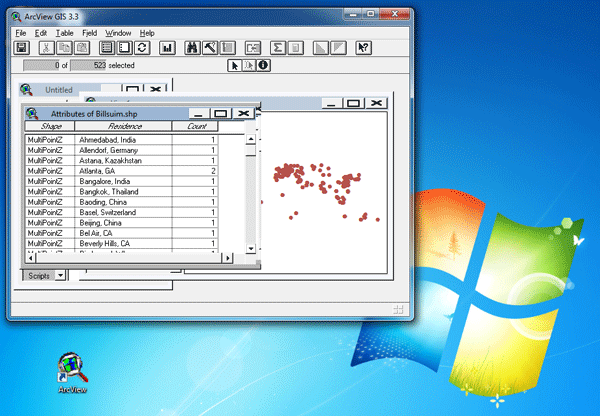
Task: Select the Beijing, China row
Action: [122, 222]
